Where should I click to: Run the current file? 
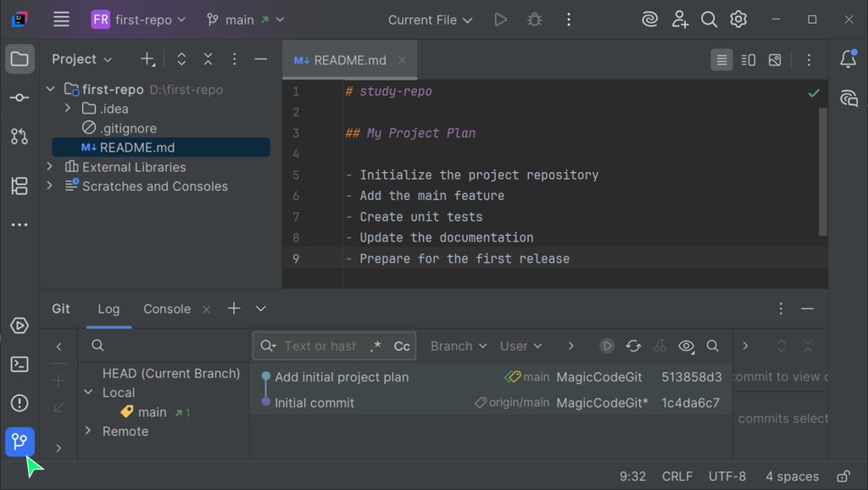[x=500, y=20]
